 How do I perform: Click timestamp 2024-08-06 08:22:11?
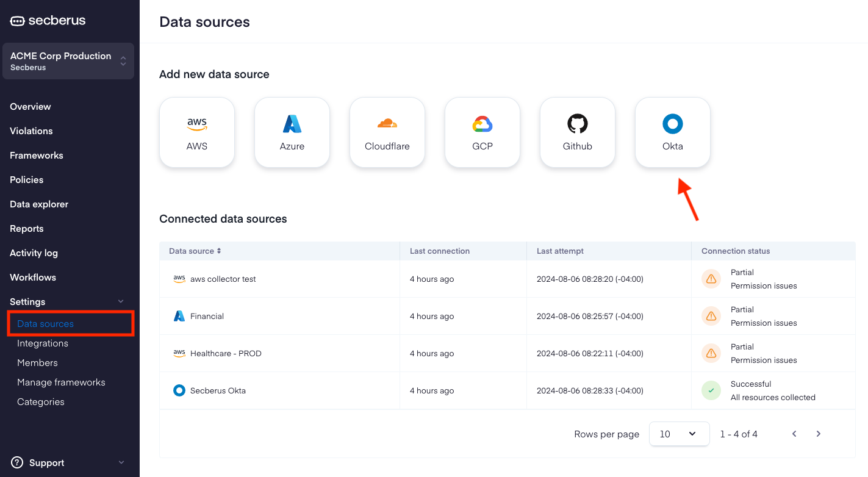(x=590, y=353)
